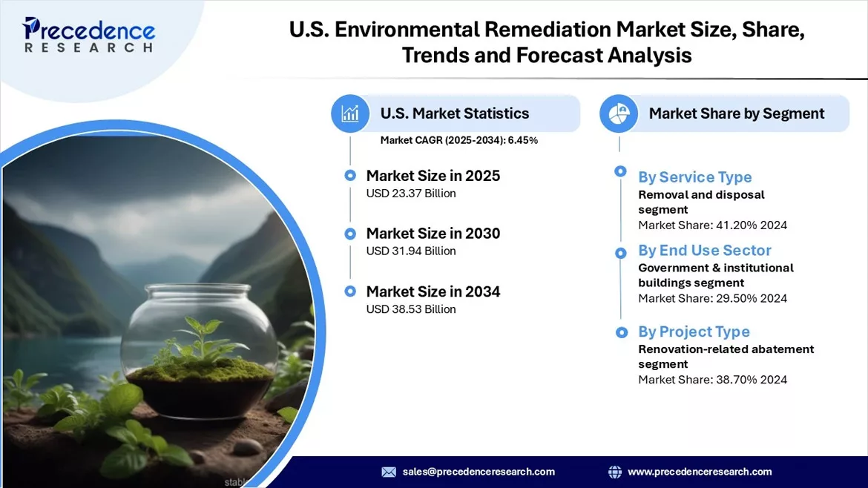Image resolution: width=868 pixels, height=488 pixels.
Task: Click the globe icon near the website address
Action: [x=615, y=471]
